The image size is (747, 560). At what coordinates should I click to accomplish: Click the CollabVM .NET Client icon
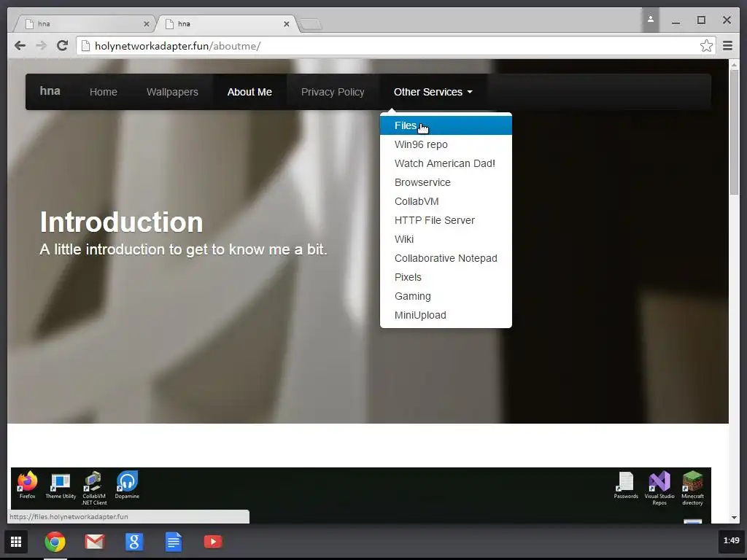94,488
